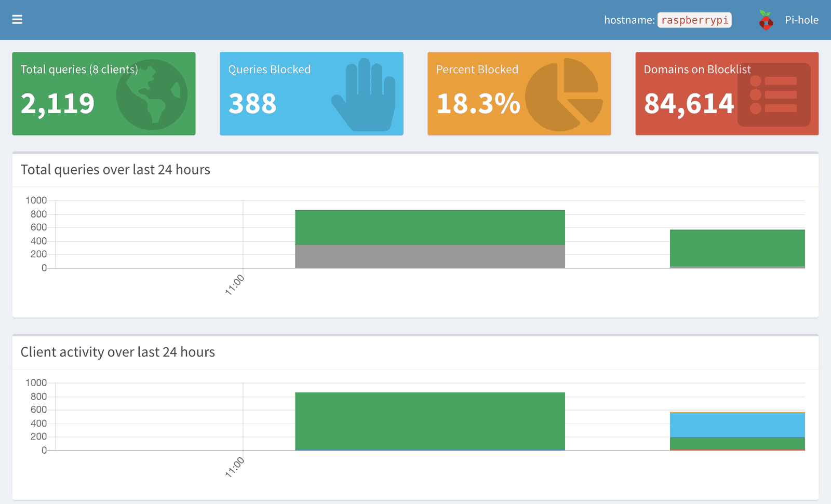Screen dimensions: 831x504
Task: Click the blocklist icon on Domains tile
Action: (773, 93)
